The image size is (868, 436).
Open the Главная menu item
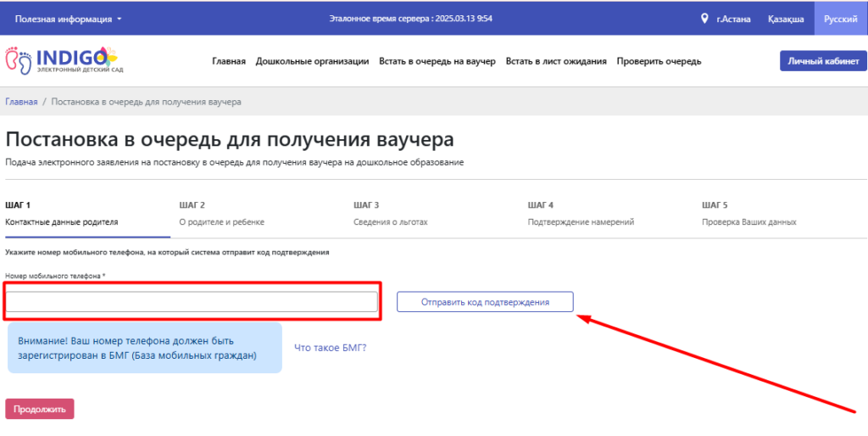229,61
